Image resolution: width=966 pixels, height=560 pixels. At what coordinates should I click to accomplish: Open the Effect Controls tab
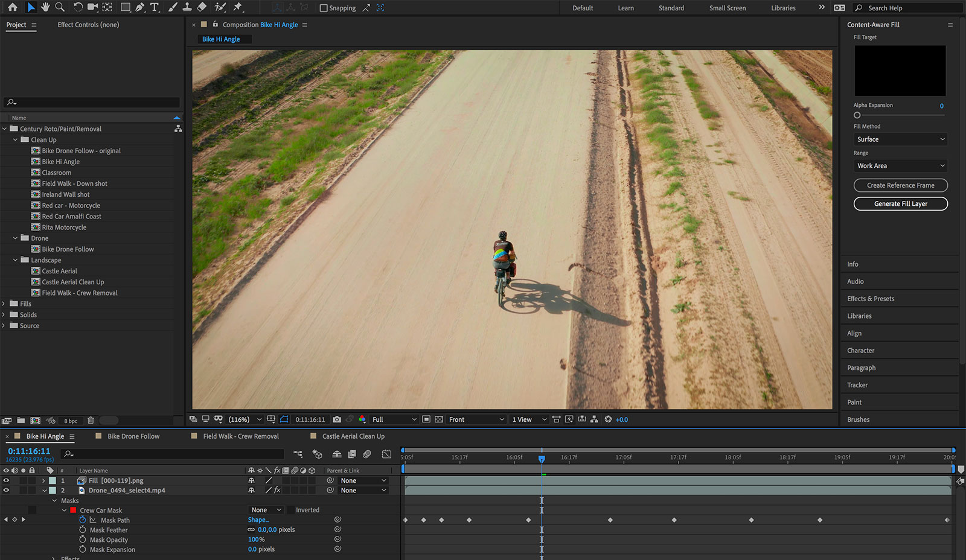pyautogui.click(x=88, y=25)
